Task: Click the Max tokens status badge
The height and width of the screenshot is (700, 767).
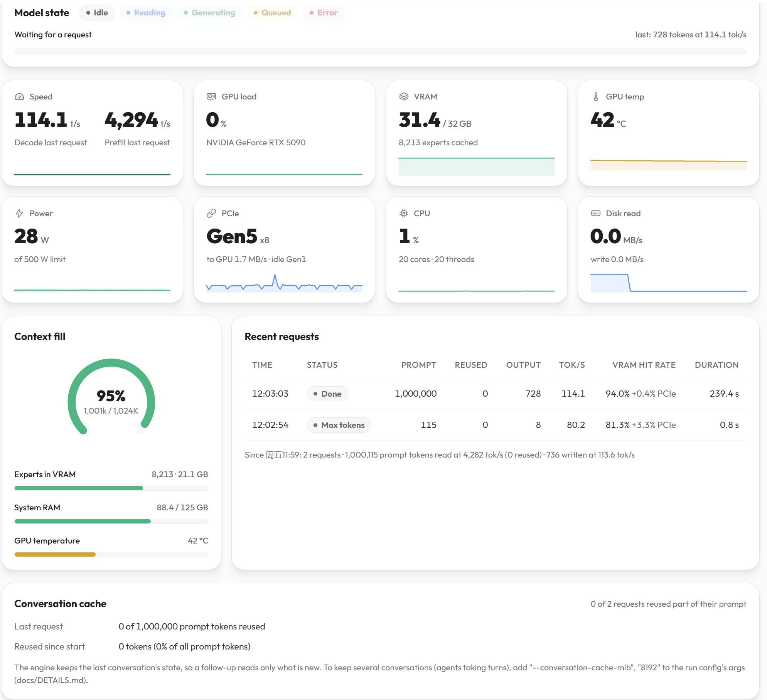Action: [339, 425]
